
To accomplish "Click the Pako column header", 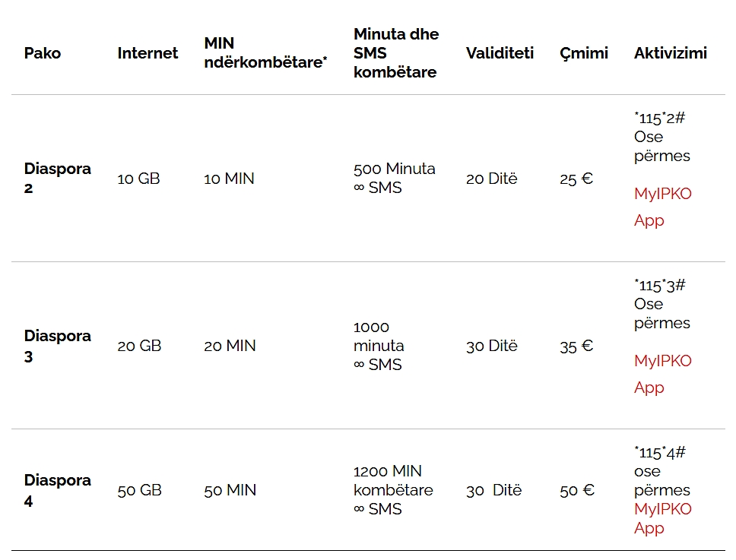I will 43,53.
